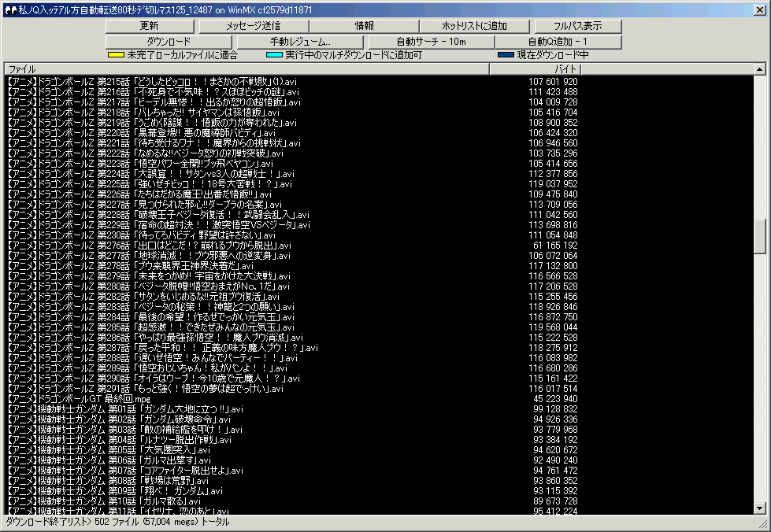Click the cyan multi-download legend swatch

(274, 55)
